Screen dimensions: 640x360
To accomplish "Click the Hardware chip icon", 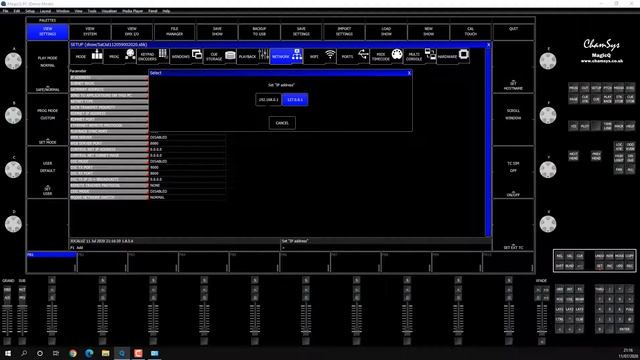I will click(x=464, y=54).
